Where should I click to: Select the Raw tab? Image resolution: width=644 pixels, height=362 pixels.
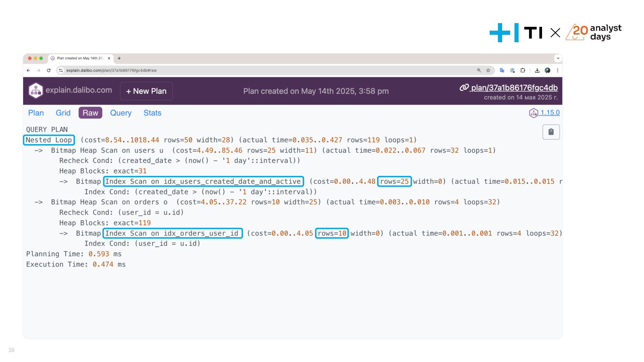click(90, 113)
